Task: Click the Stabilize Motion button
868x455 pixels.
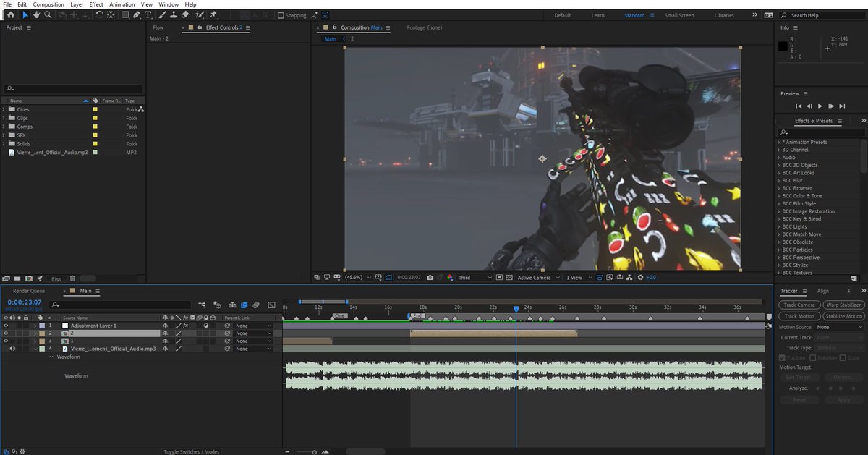Action: click(x=843, y=316)
